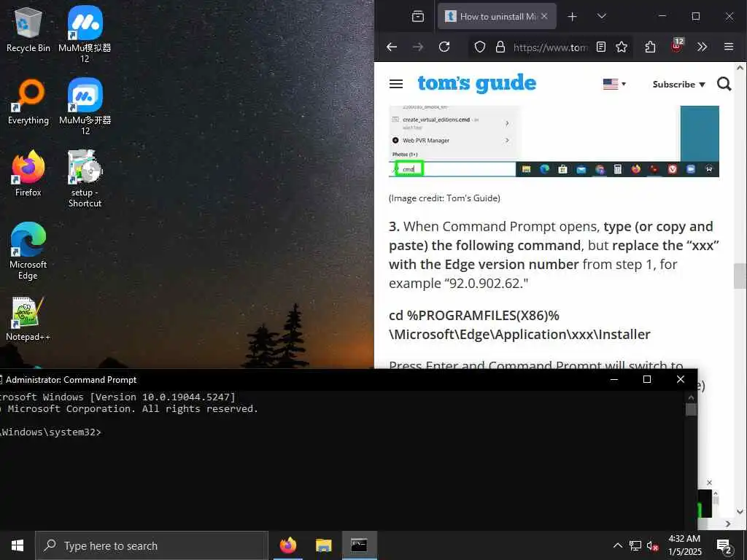Image resolution: width=747 pixels, height=560 pixels.
Task: Select the Everything desktop shortcut
Action: [x=28, y=102]
